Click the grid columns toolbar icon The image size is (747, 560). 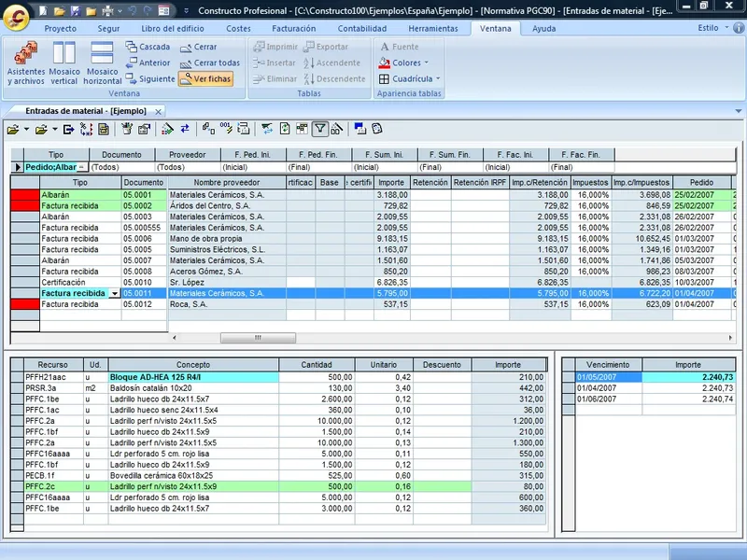pyautogui.click(x=302, y=129)
